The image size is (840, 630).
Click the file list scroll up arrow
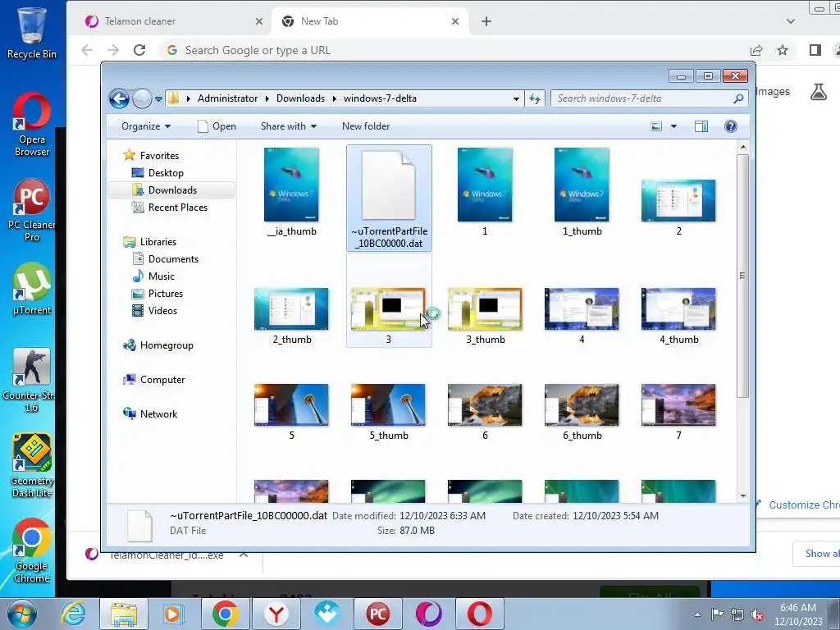[743, 147]
